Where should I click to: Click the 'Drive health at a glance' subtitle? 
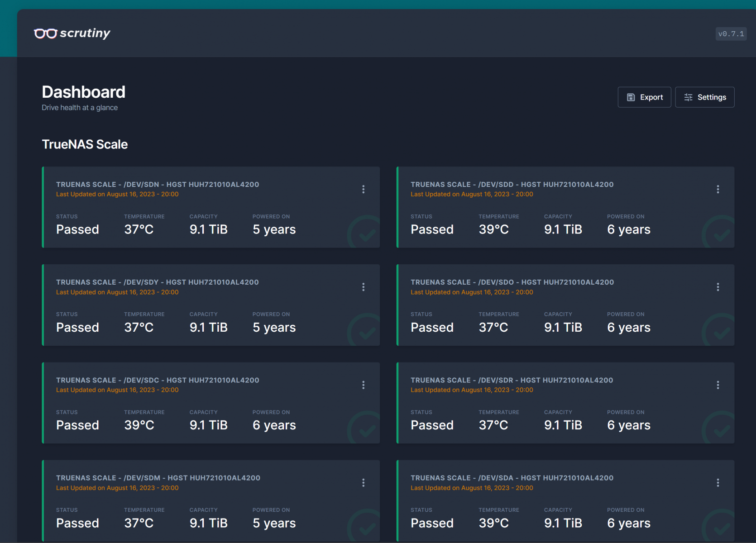[x=80, y=108]
